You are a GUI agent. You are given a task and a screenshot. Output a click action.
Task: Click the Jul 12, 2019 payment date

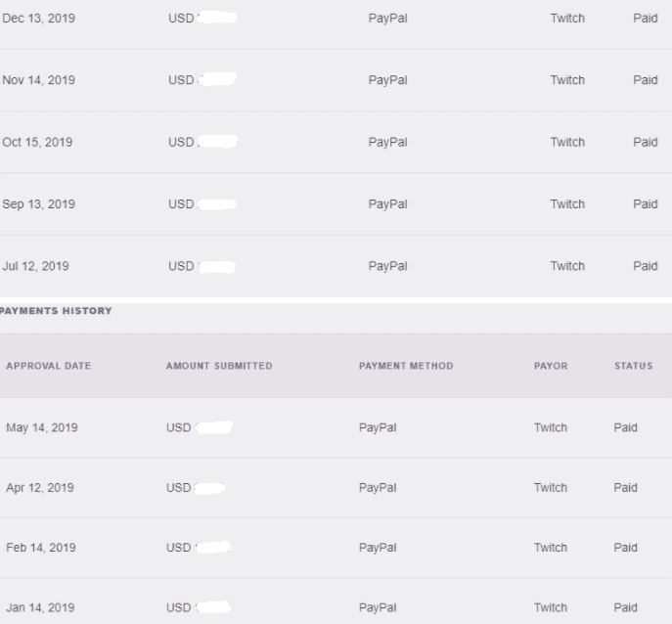pyautogui.click(x=36, y=265)
